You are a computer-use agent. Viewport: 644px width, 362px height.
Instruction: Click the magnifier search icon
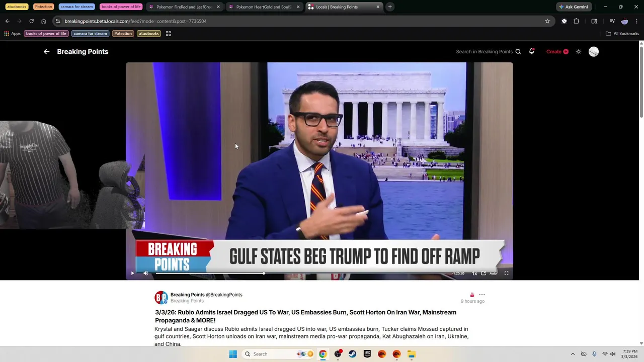click(518, 52)
